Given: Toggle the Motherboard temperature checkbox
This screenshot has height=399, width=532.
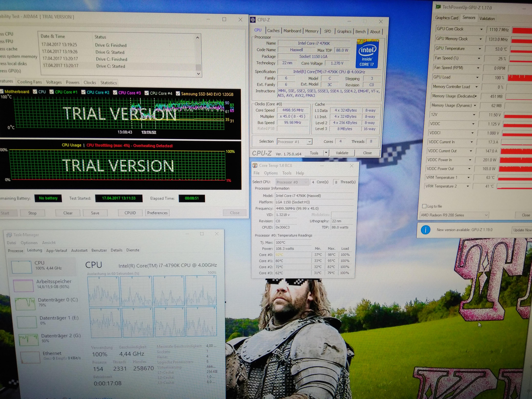Looking at the screenshot, I should pos(2,91).
